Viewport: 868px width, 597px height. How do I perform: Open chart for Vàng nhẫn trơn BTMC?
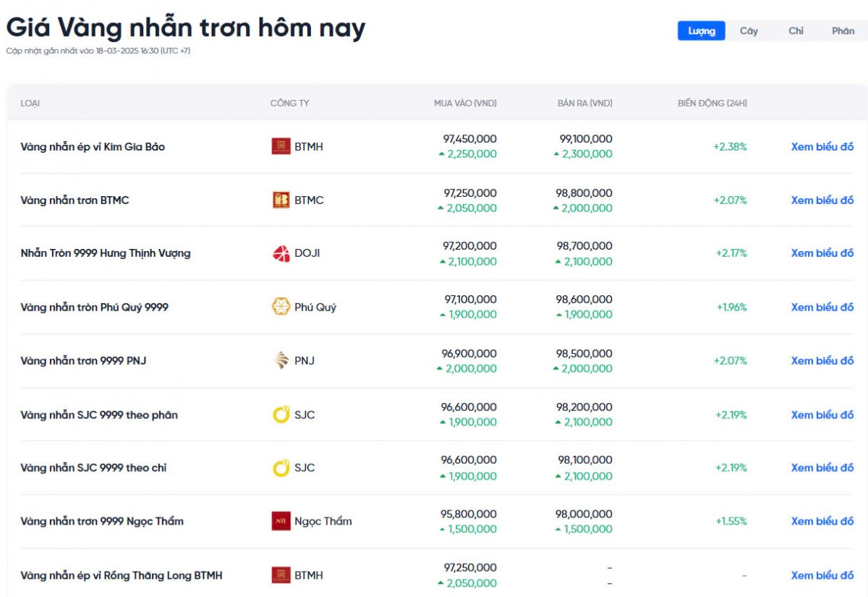click(822, 200)
